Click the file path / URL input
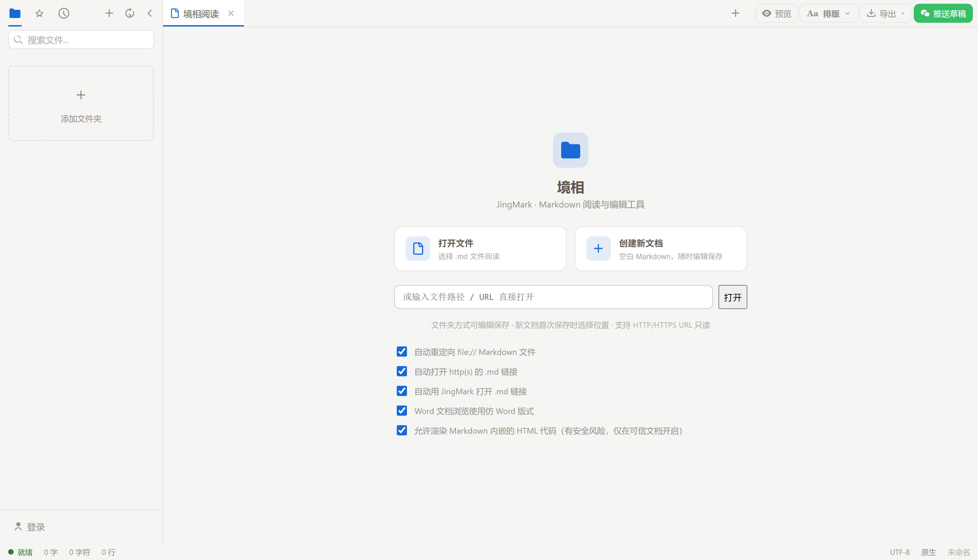978x560 pixels. click(553, 297)
